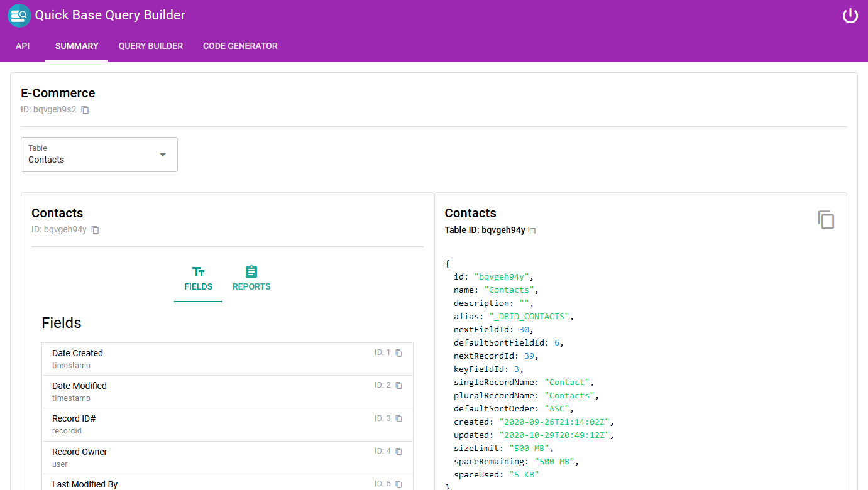Go to the CODE GENERATOR tab

[240, 46]
